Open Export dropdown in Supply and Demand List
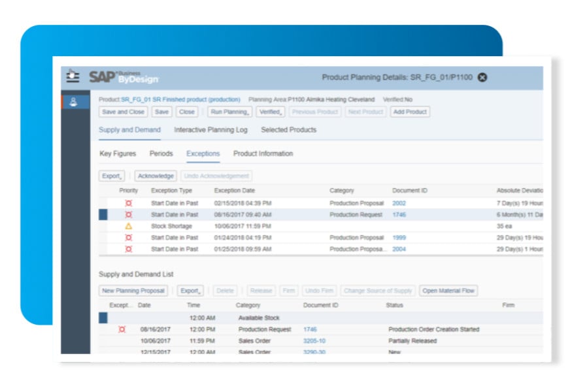This screenshot has width=570, height=392. pyautogui.click(x=190, y=291)
